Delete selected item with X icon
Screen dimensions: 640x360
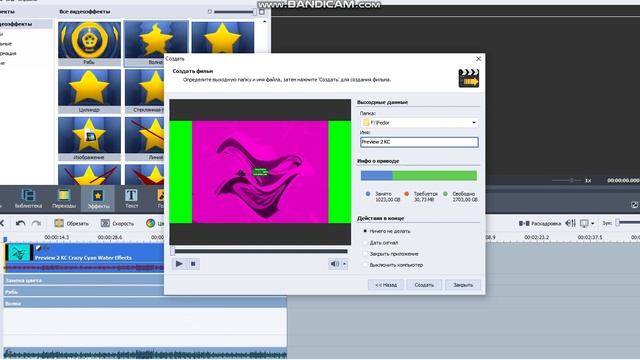click(x=2, y=223)
